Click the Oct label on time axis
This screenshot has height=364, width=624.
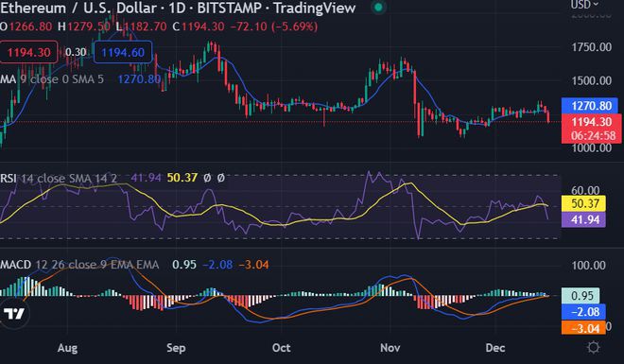click(281, 348)
